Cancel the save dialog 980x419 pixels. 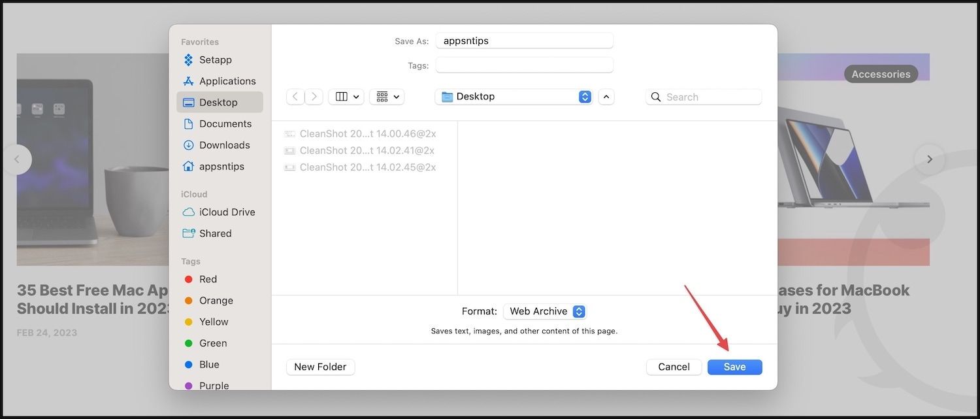(674, 367)
